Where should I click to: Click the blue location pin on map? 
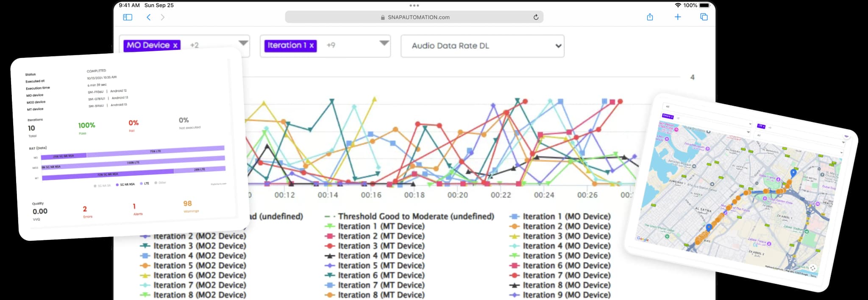click(793, 173)
